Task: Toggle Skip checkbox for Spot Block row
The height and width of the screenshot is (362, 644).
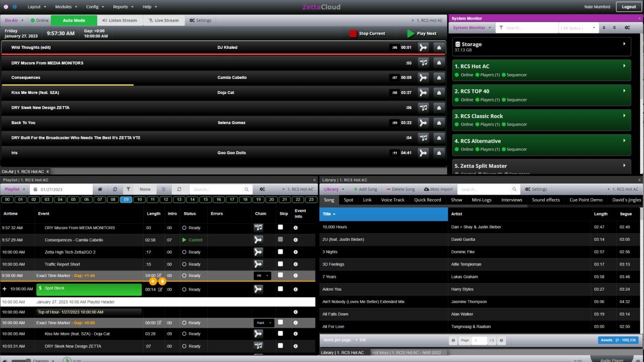Action: click(x=280, y=289)
